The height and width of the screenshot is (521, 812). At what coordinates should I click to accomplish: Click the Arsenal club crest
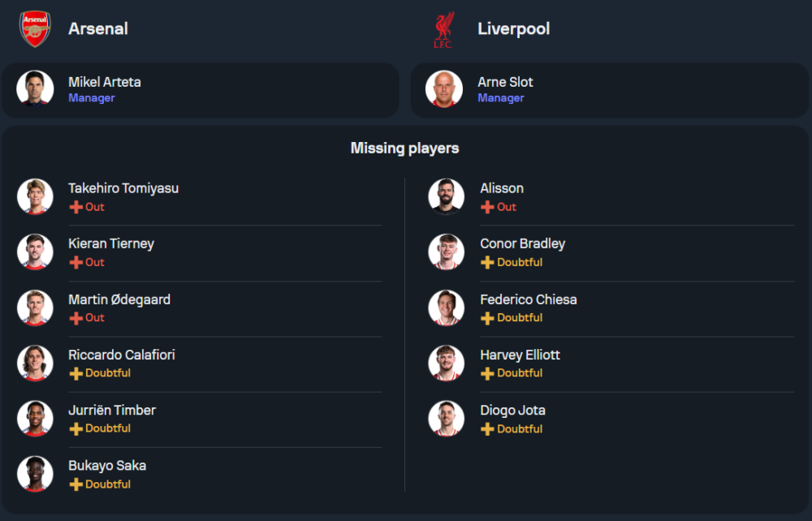click(x=35, y=28)
